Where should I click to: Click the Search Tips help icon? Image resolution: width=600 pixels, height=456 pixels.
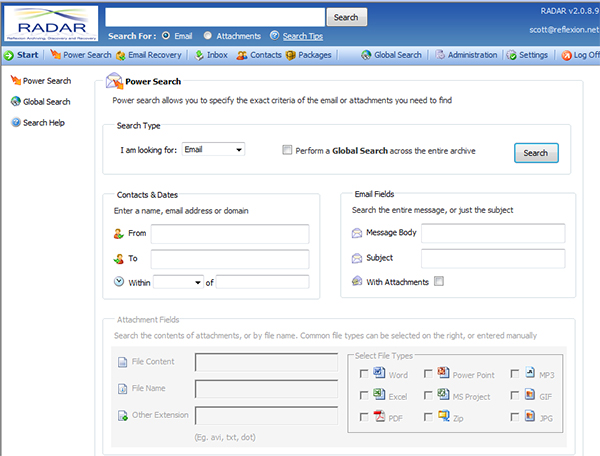pyautogui.click(x=274, y=36)
